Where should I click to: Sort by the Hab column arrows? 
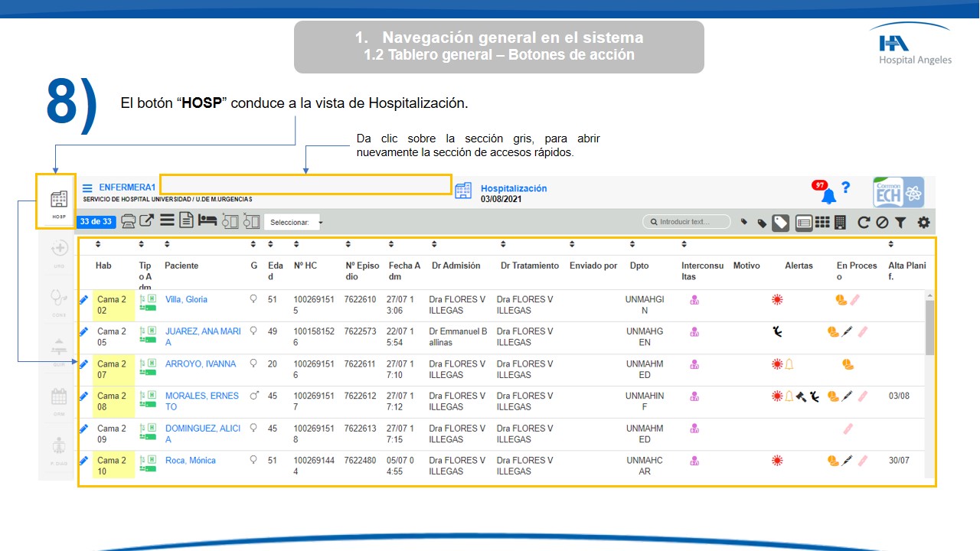pyautogui.click(x=99, y=245)
